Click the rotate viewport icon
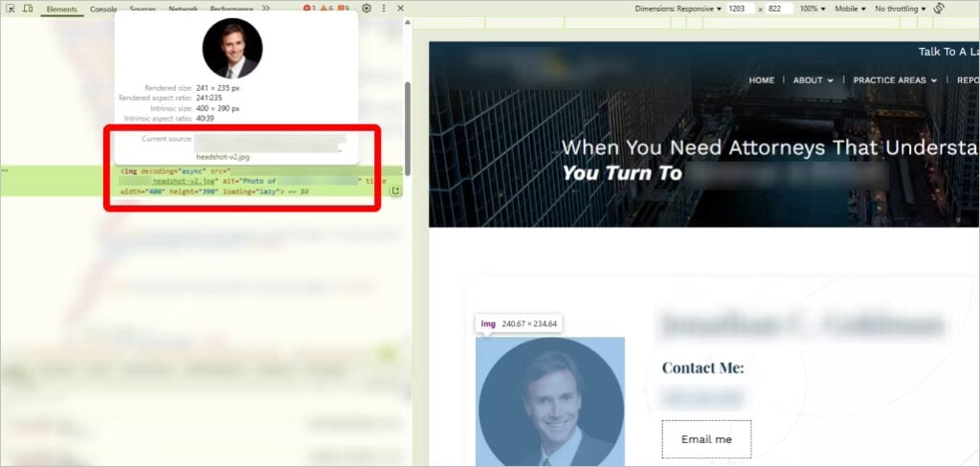980x467 pixels. 938,8
